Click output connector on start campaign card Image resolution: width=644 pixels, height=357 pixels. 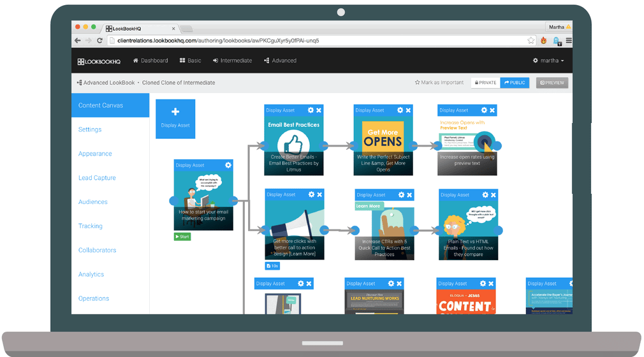[x=234, y=201]
